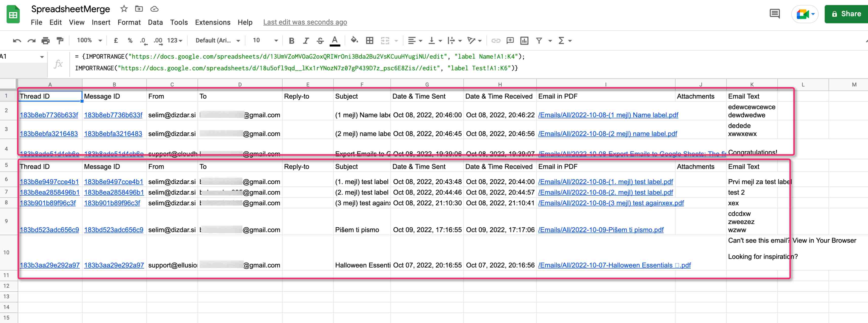Open the Pišem ti pismo.pdf link
The width and height of the screenshot is (868, 323).
point(601,230)
